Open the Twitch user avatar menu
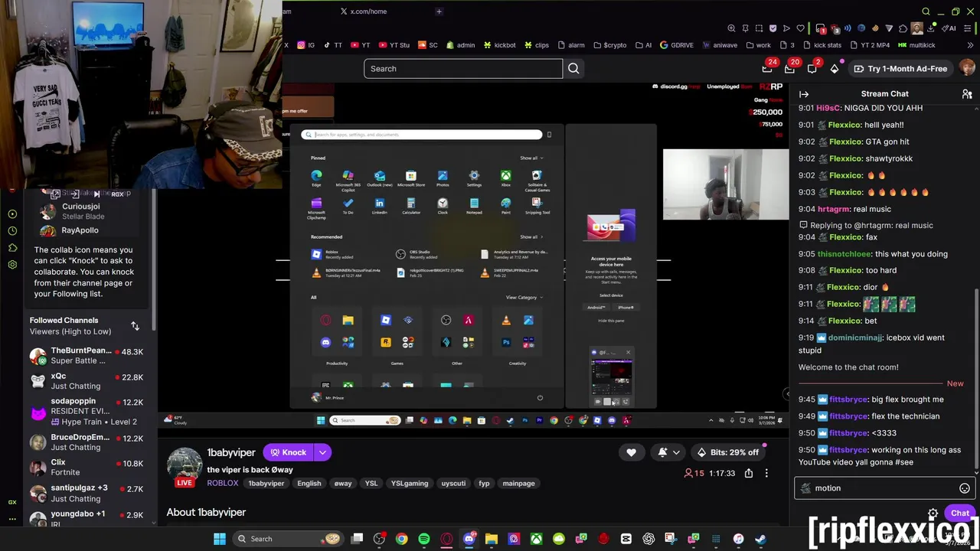Image resolution: width=980 pixels, height=551 pixels. [967, 69]
